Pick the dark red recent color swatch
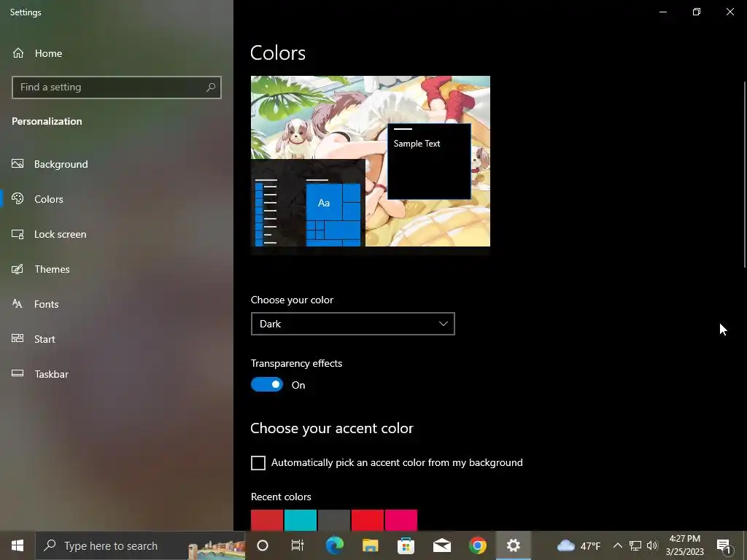 pos(267,521)
